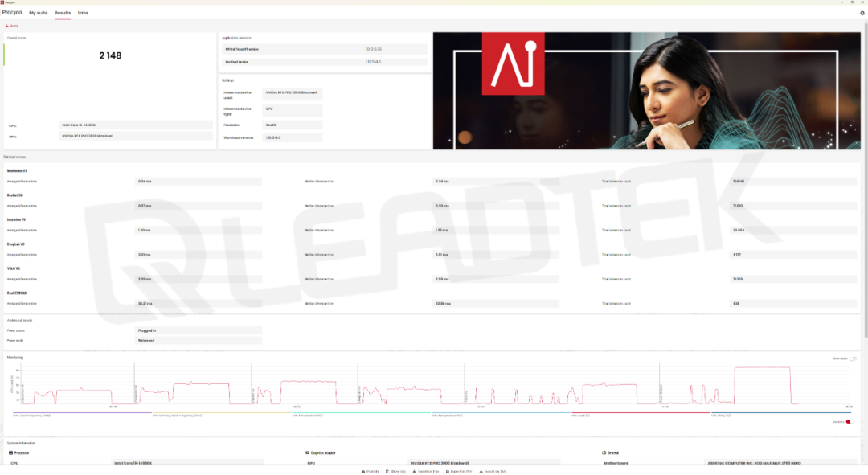Open the My suite tab
The image size is (868, 475).
(x=39, y=13)
